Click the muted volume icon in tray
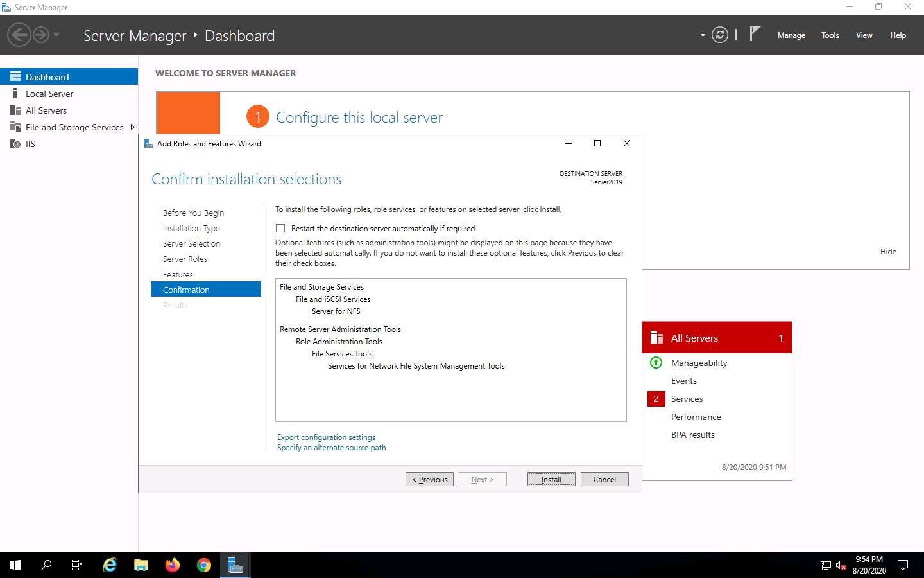Viewport: 924px width, 578px height. [x=841, y=566]
